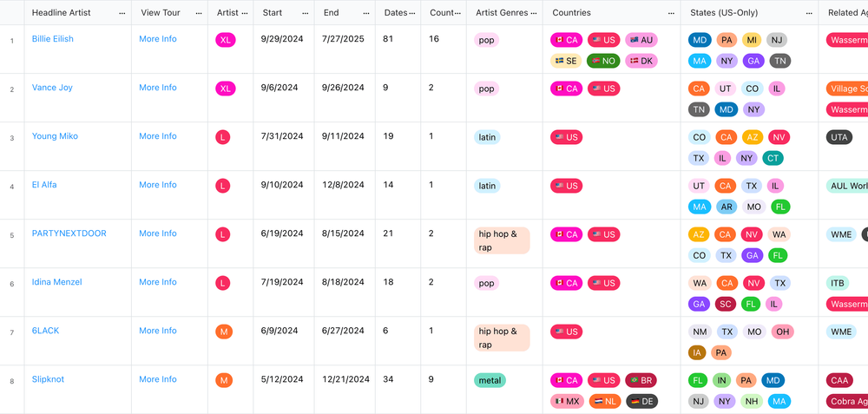Click US country tag in El Alfa row

click(x=566, y=186)
